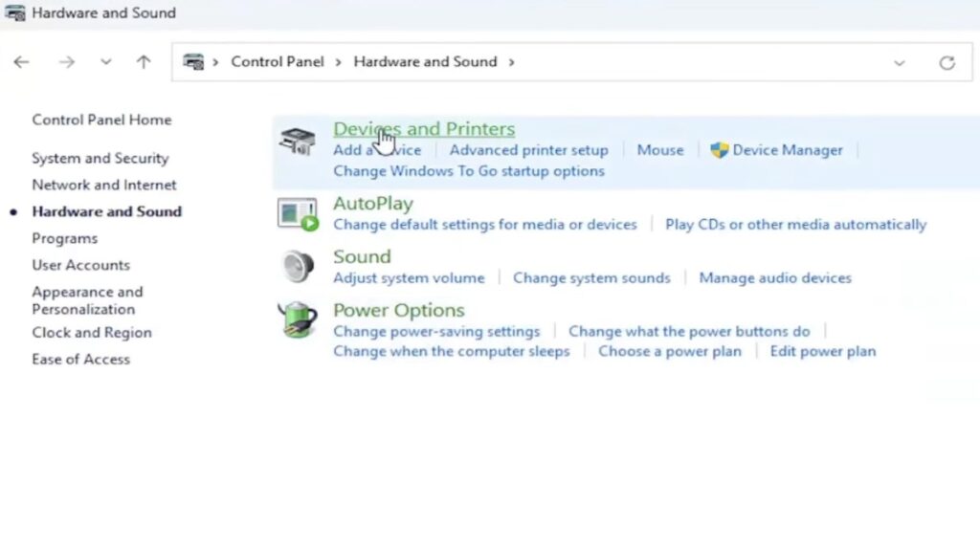
Task: Go to System and Security
Action: 100,159
